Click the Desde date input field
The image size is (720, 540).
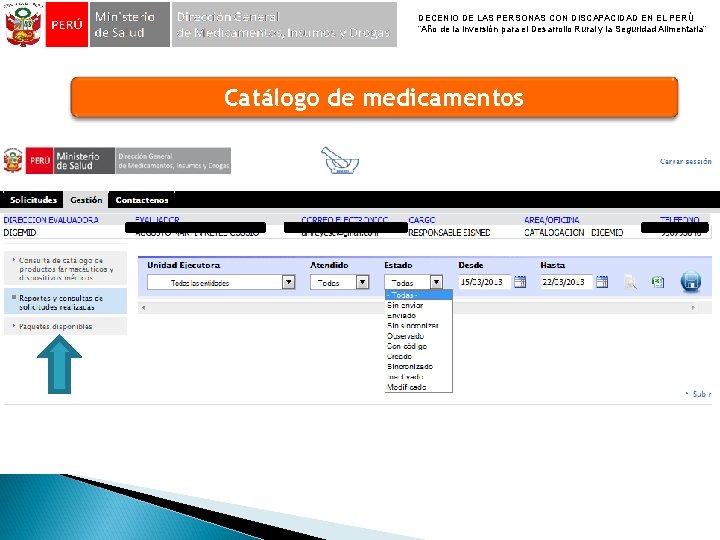(x=484, y=281)
